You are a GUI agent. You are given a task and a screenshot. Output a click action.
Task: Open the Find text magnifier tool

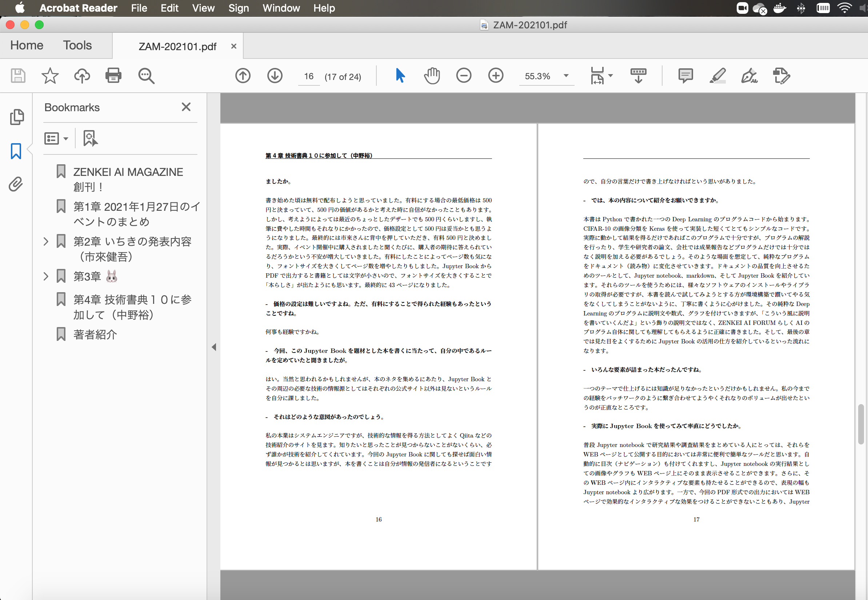click(x=146, y=76)
